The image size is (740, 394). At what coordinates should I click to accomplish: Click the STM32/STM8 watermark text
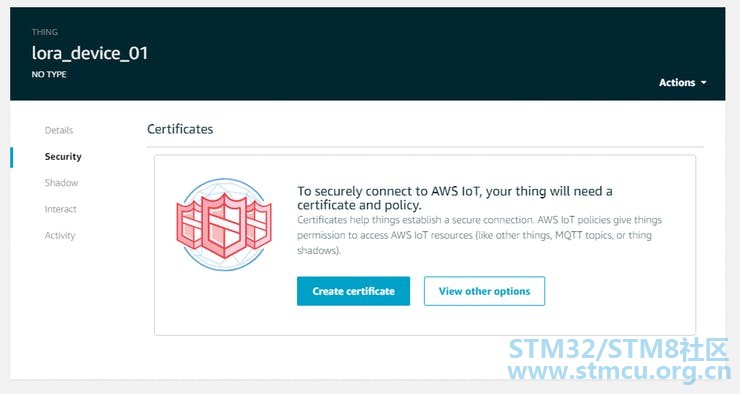click(619, 350)
